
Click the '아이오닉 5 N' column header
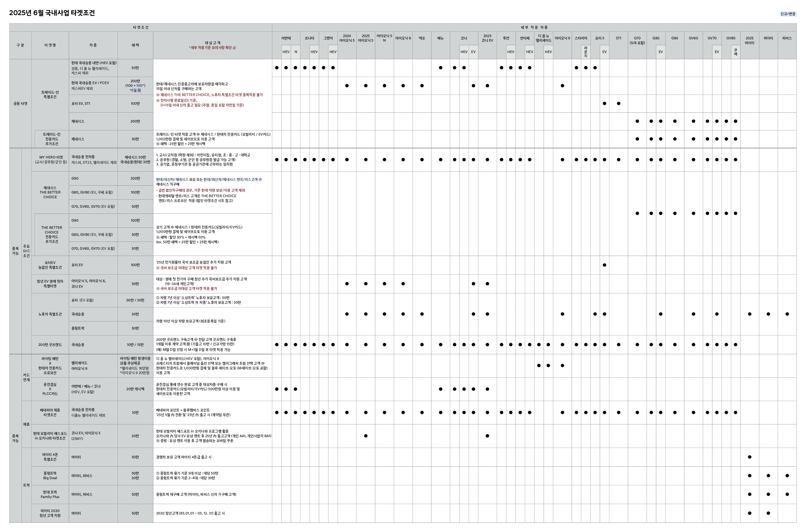384,38
